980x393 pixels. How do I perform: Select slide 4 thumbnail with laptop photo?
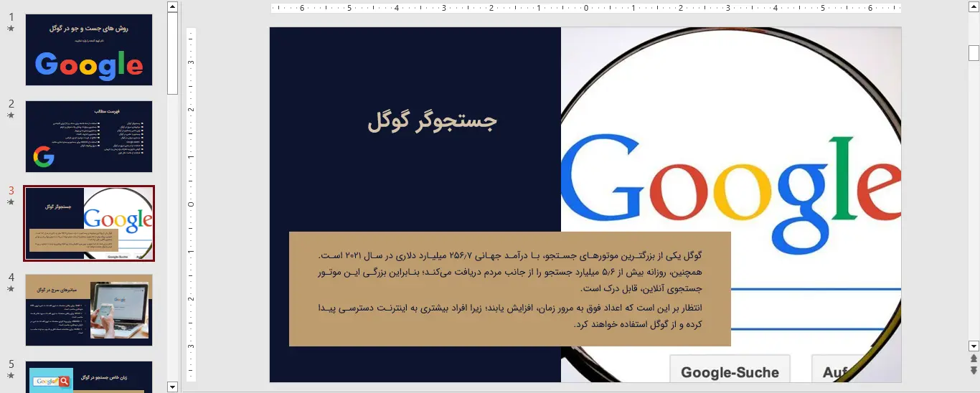[89, 310]
